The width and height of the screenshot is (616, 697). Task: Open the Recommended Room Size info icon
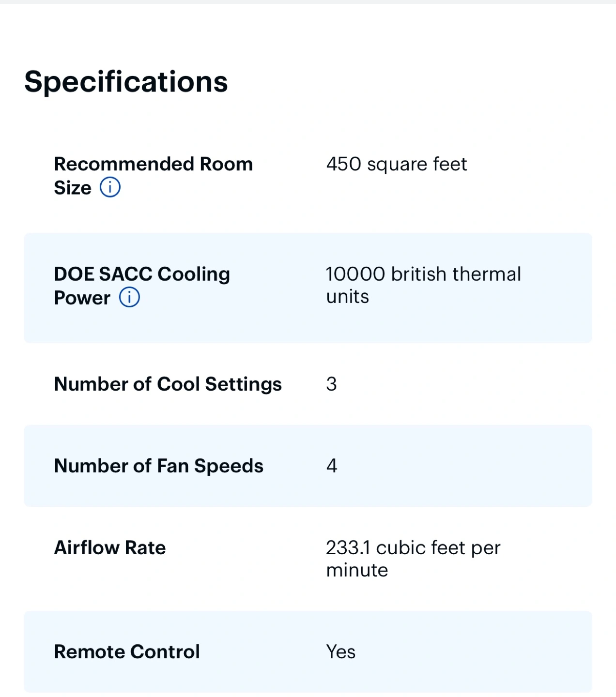(110, 187)
